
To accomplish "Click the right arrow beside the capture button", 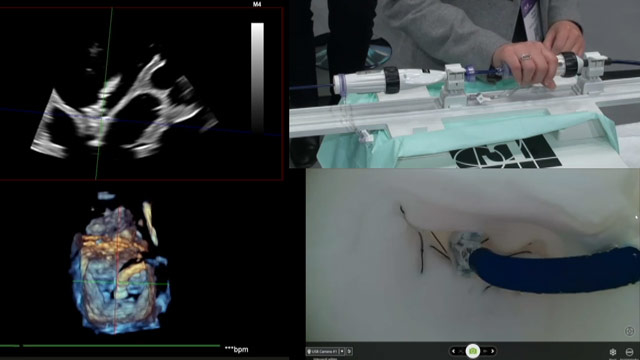I will tap(492, 351).
